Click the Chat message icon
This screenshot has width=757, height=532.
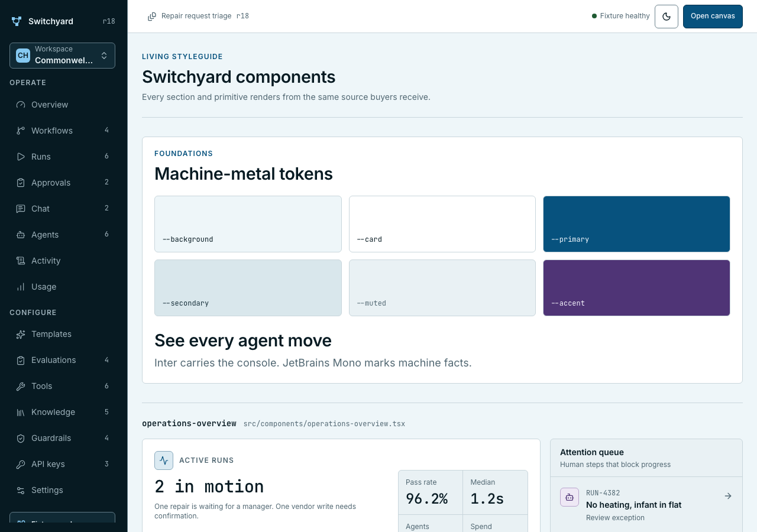tap(21, 209)
